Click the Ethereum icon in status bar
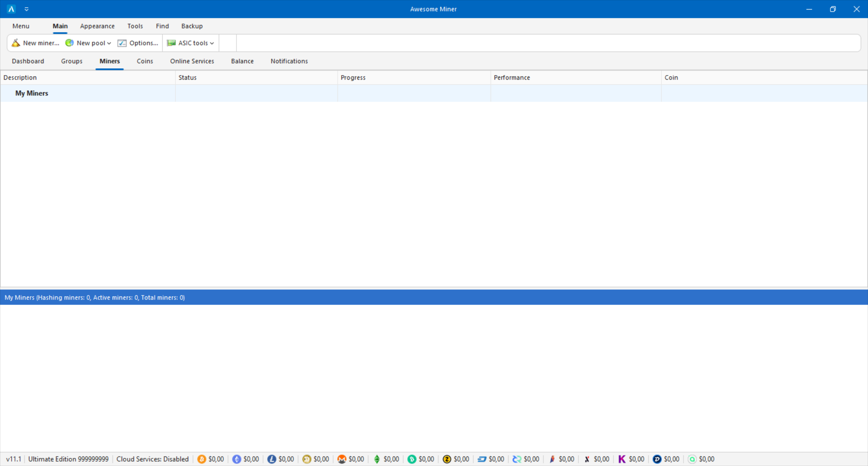868x466 pixels. point(236,459)
